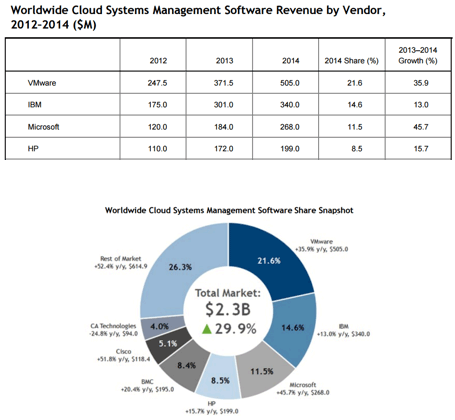
Task: Click the IBM 2012 value '175.0'
Action: pyautogui.click(x=157, y=105)
